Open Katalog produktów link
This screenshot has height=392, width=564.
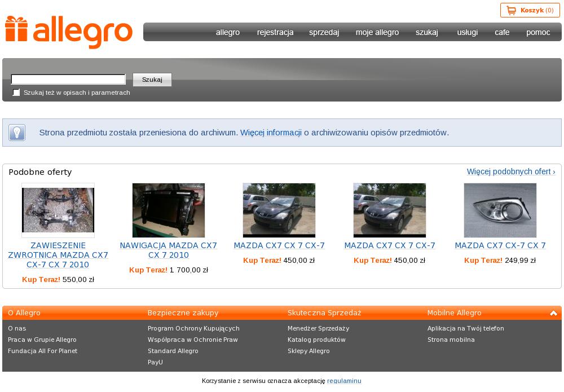pyautogui.click(x=316, y=340)
